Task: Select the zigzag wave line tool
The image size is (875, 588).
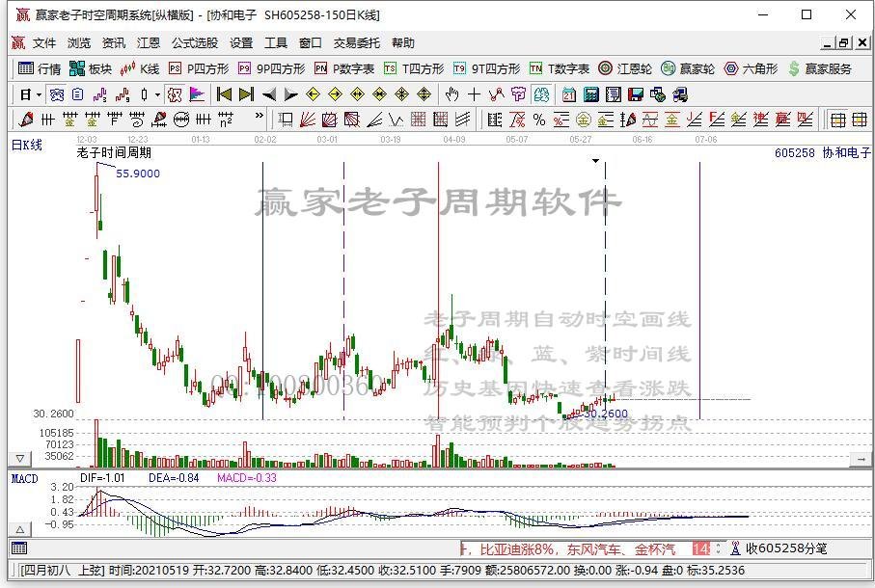Action: click(396, 120)
